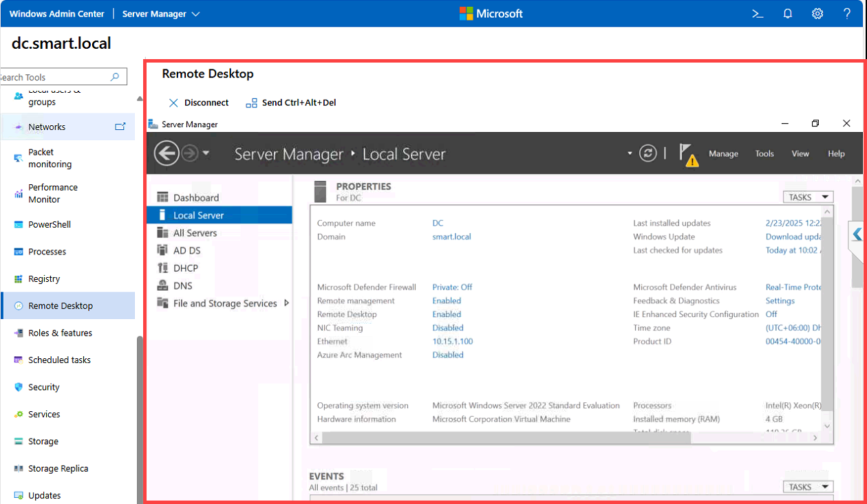Click the 10.15.1.100 Ethernet link
867x504 pixels.
click(452, 342)
